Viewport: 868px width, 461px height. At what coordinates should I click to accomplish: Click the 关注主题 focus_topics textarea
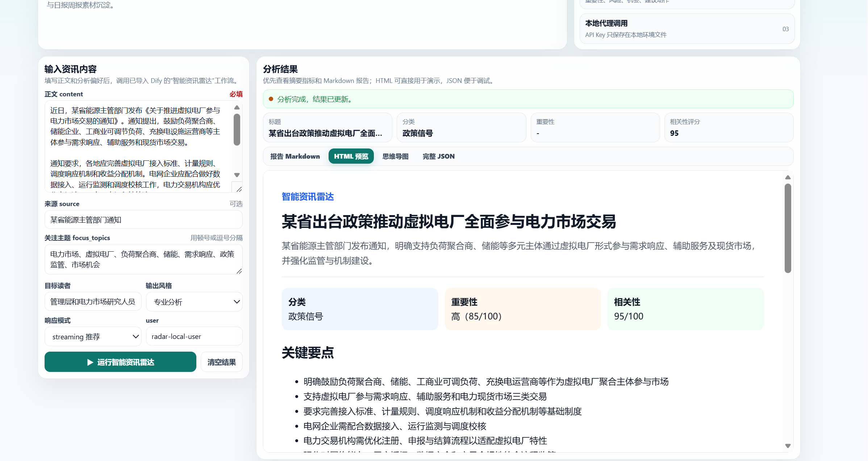pyautogui.click(x=143, y=259)
